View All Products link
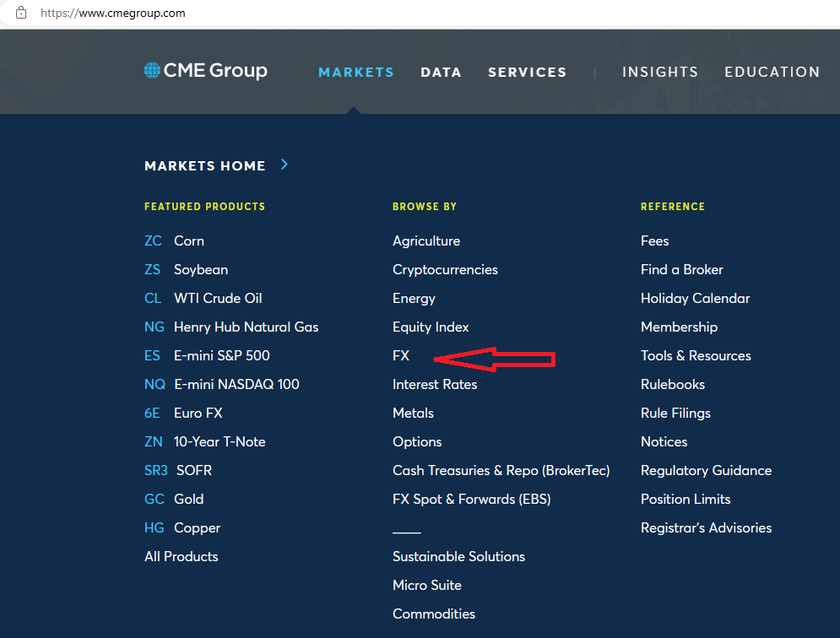 pos(181,557)
